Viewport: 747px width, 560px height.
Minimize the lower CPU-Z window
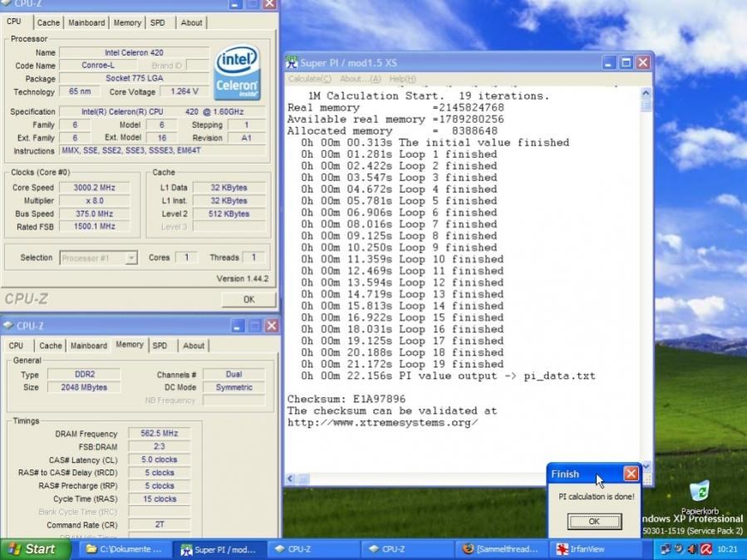click(x=238, y=326)
